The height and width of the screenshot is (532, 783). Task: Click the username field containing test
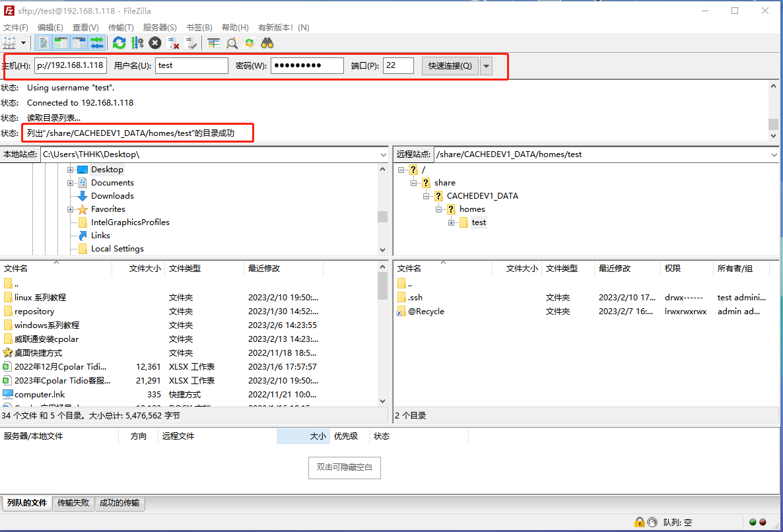pyautogui.click(x=191, y=65)
